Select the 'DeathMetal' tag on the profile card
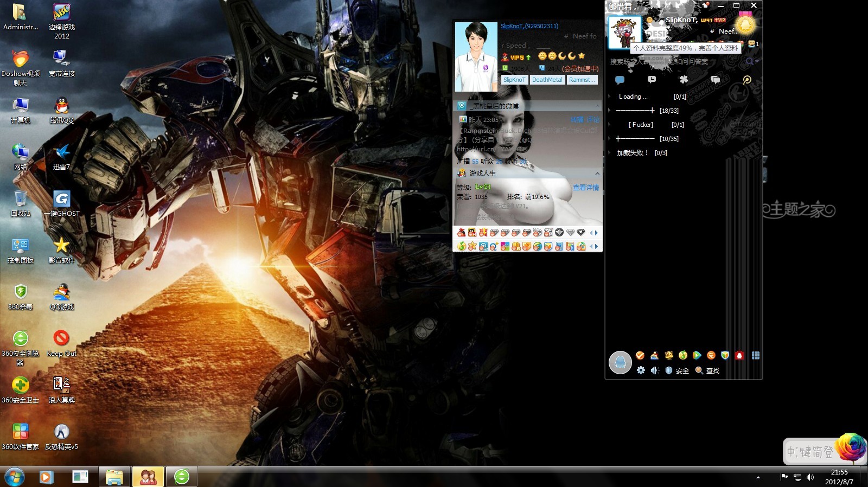The image size is (868, 487). point(547,80)
